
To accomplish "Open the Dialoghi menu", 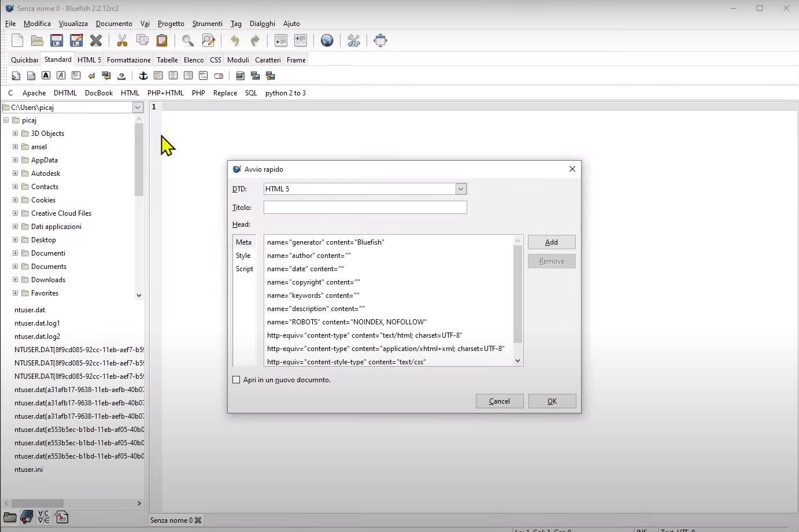I will click(x=262, y=24).
